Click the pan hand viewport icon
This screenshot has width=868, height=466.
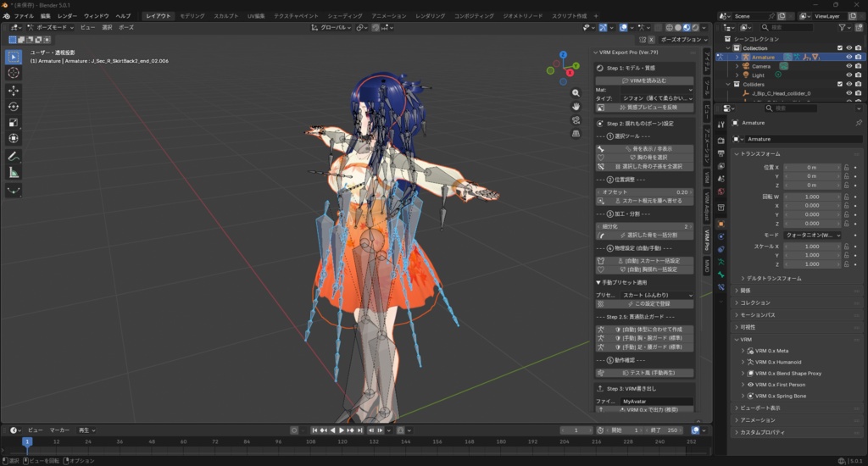576,106
